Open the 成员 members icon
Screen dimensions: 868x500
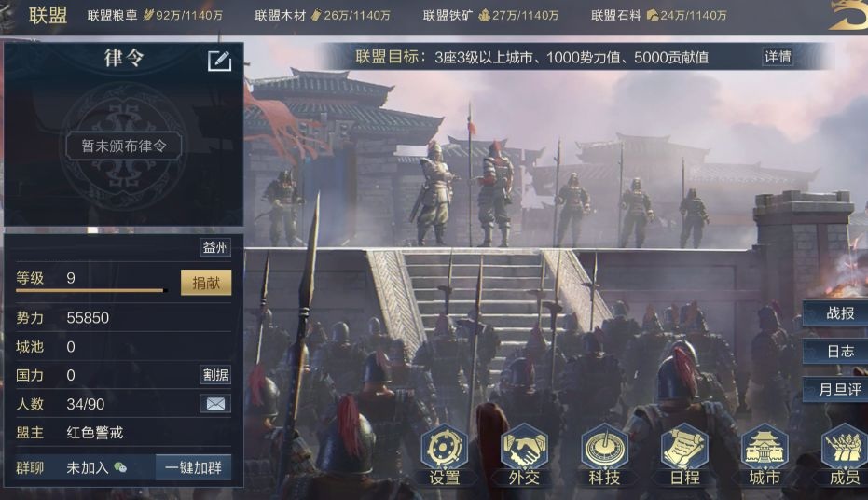(844, 455)
